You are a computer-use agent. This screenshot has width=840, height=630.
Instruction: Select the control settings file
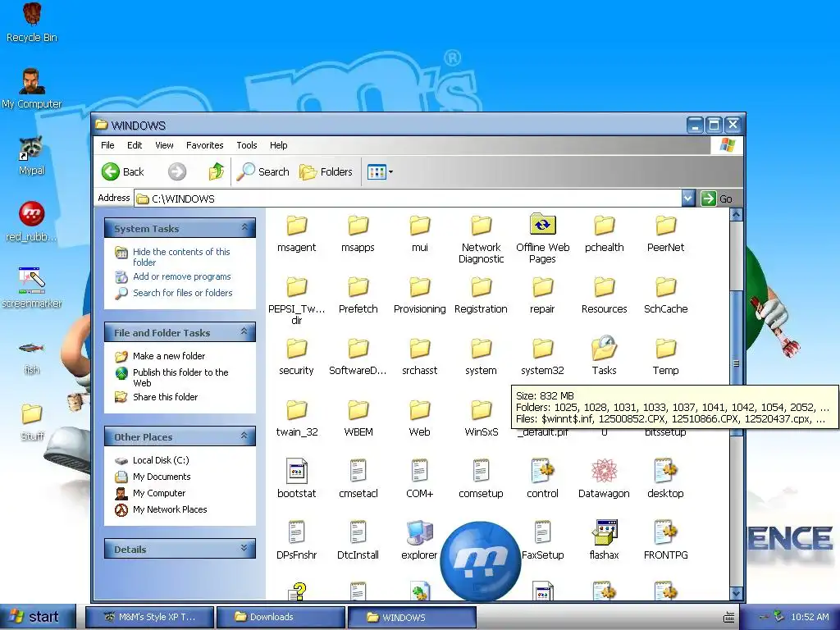click(x=543, y=479)
